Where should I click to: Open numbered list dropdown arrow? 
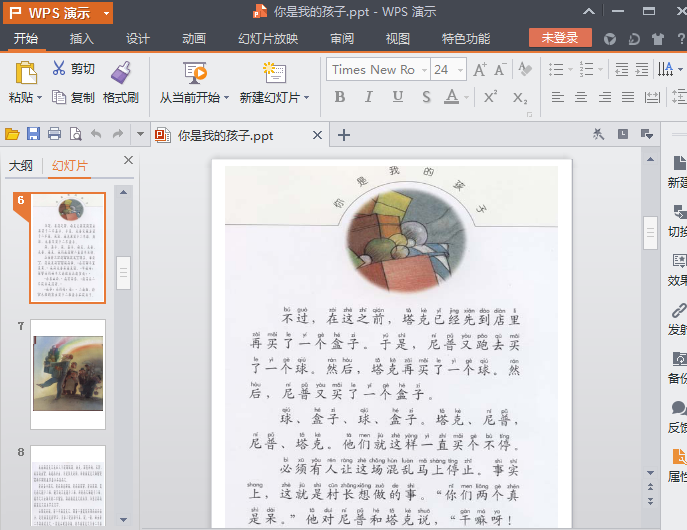pos(600,70)
